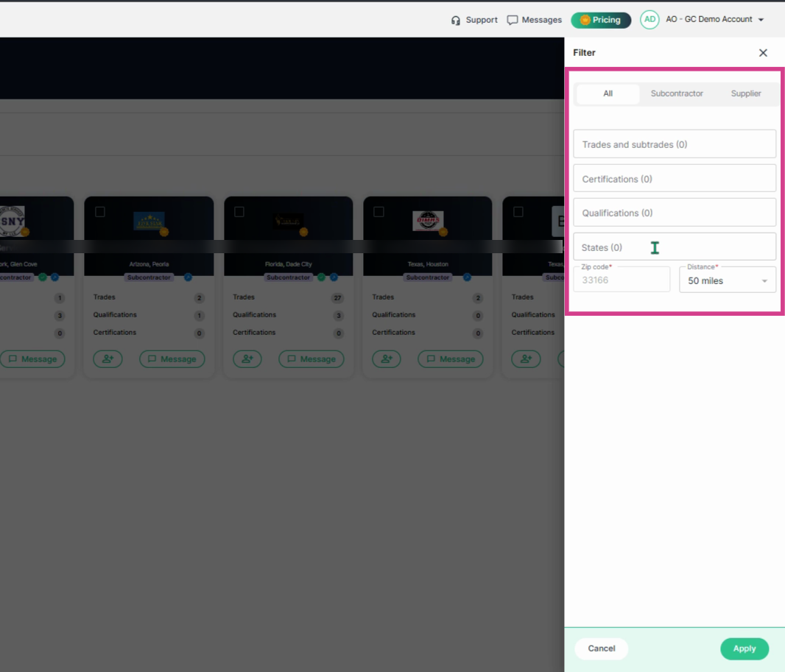Open the Trades and subtrades selector
785x672 pixels.
coord(675,144)
